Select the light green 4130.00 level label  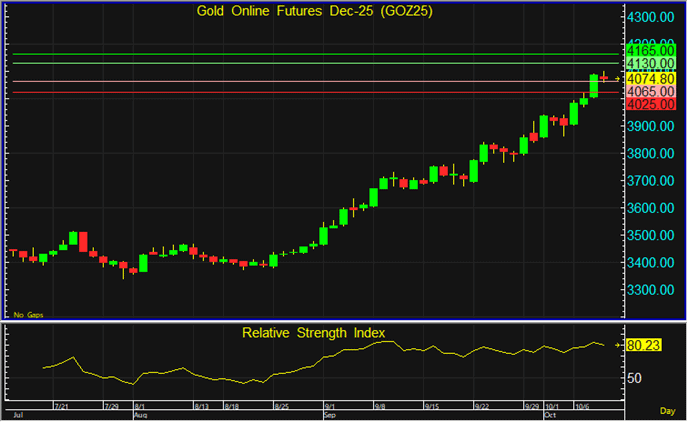click(x=649, y=63)
